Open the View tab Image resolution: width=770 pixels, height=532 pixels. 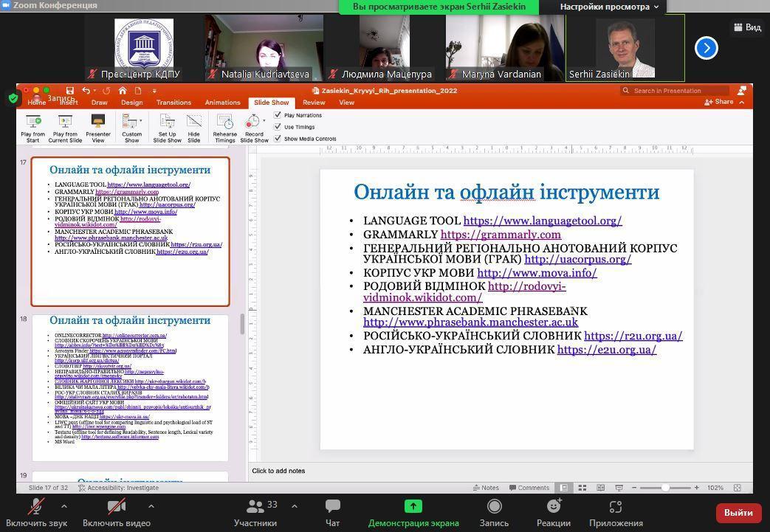[346, 103]
